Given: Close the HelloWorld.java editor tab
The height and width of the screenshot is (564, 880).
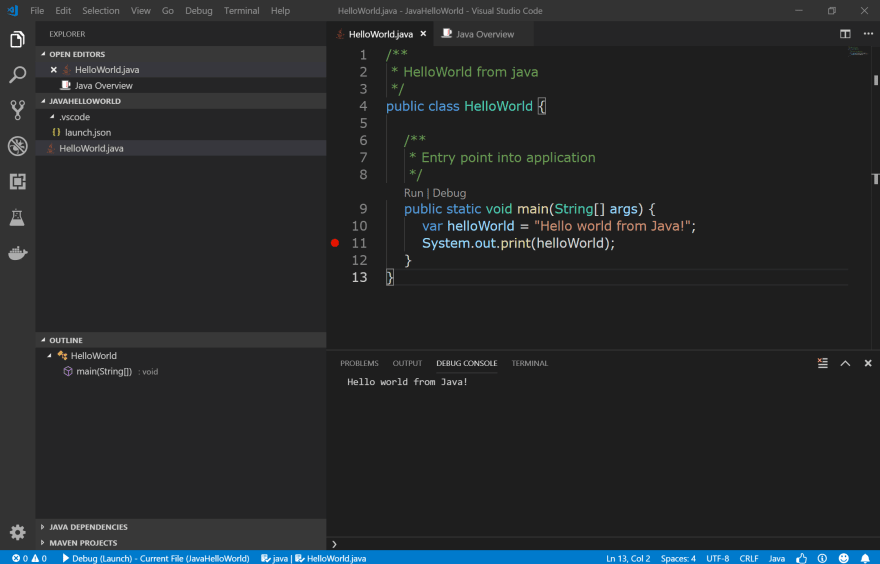Looking at the screenshot, I should coord(423,34).
